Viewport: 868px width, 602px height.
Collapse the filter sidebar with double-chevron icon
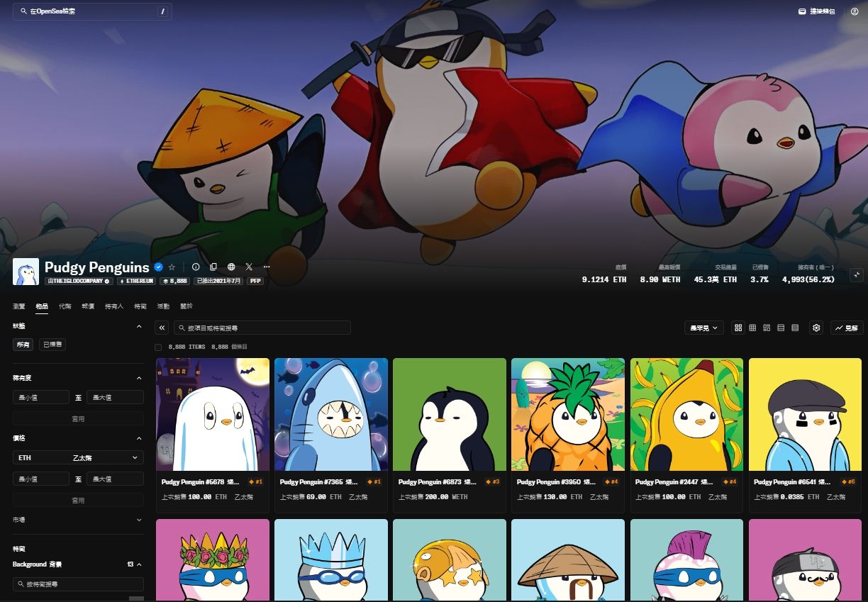[x=162, y=328]
